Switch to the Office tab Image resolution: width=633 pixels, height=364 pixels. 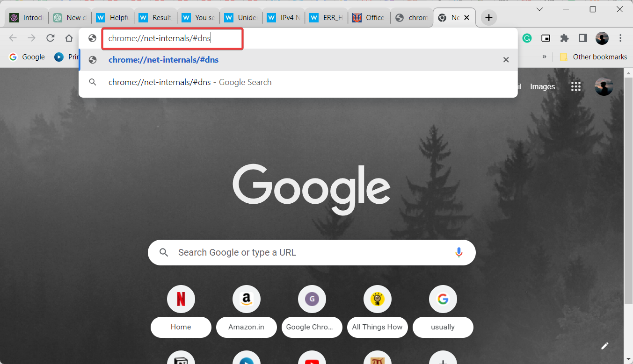(x=369, y=18)
